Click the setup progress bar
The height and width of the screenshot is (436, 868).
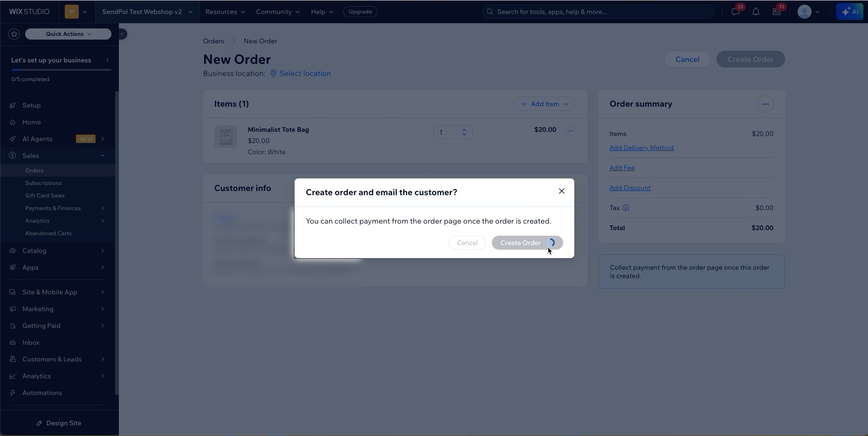[x=61, y=70]
